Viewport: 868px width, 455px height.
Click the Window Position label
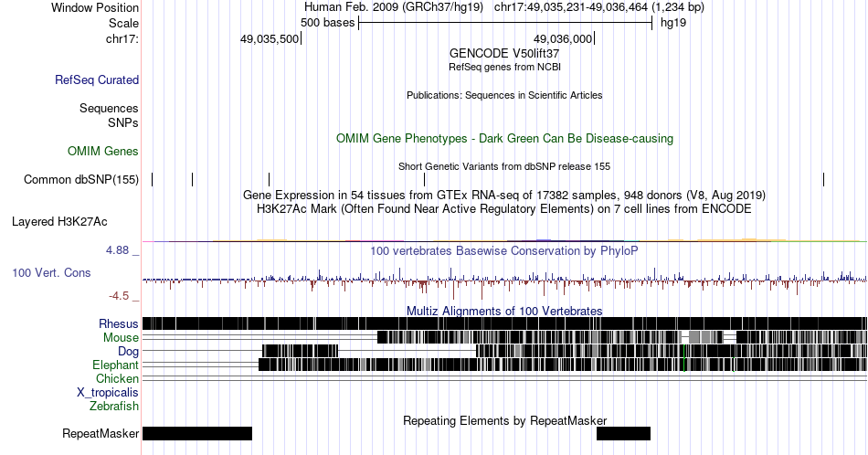click(95, 7)
